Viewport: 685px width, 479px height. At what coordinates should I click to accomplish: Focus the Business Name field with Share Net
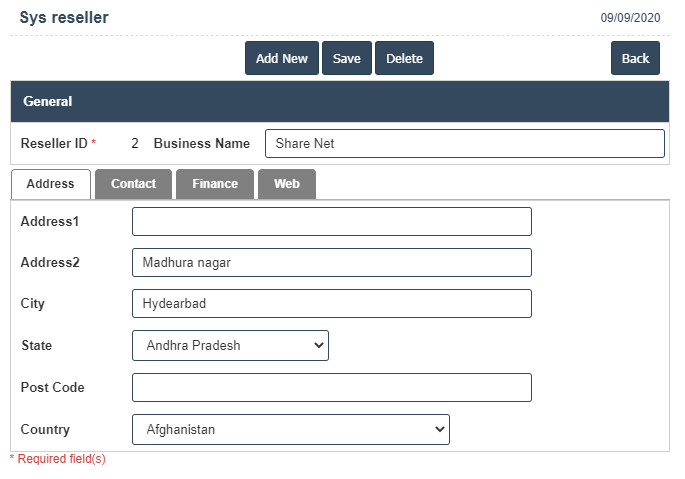coord(464,144)
